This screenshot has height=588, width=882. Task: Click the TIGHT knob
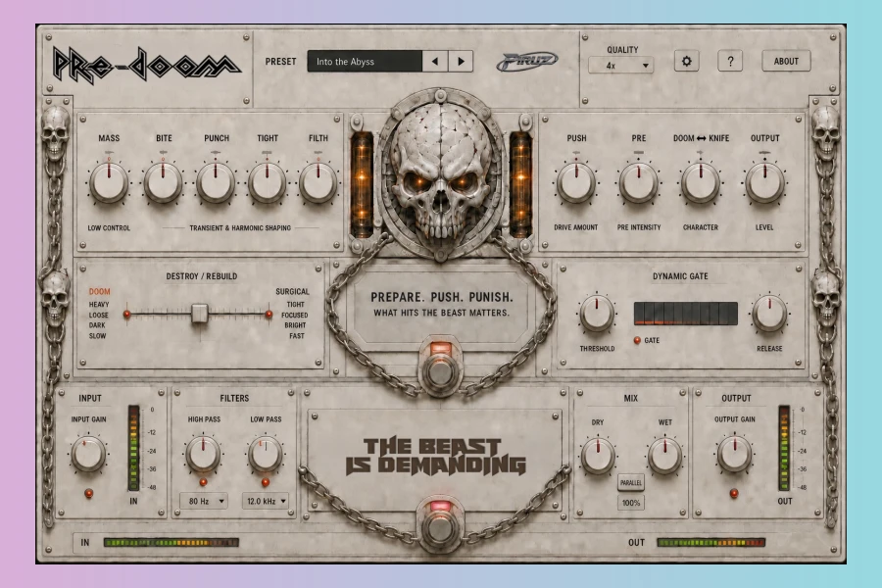coord(268,183)
